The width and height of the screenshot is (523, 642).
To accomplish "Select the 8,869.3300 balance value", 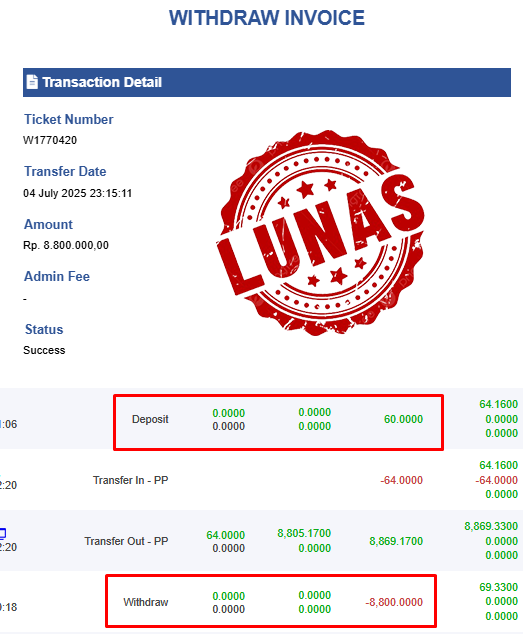I will point(491,526).
